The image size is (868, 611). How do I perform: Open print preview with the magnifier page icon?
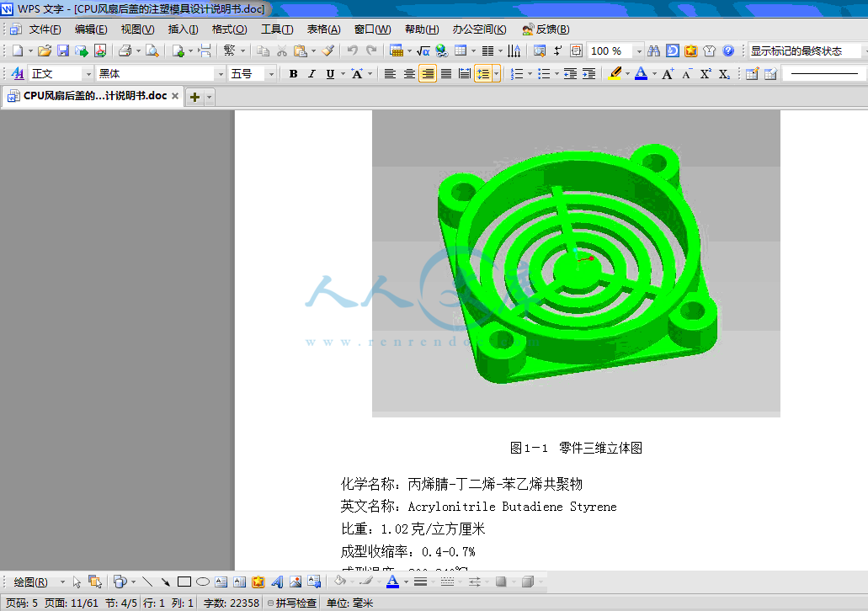[152, 50]
